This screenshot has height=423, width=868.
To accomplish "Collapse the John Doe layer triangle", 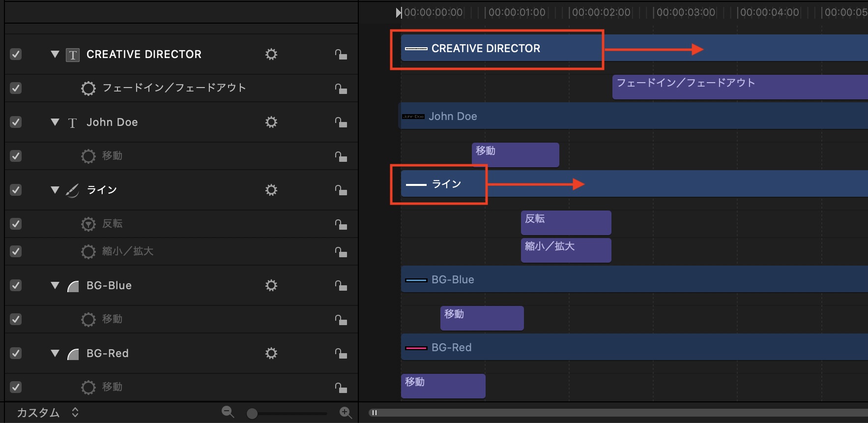I will tap(55, 122).
